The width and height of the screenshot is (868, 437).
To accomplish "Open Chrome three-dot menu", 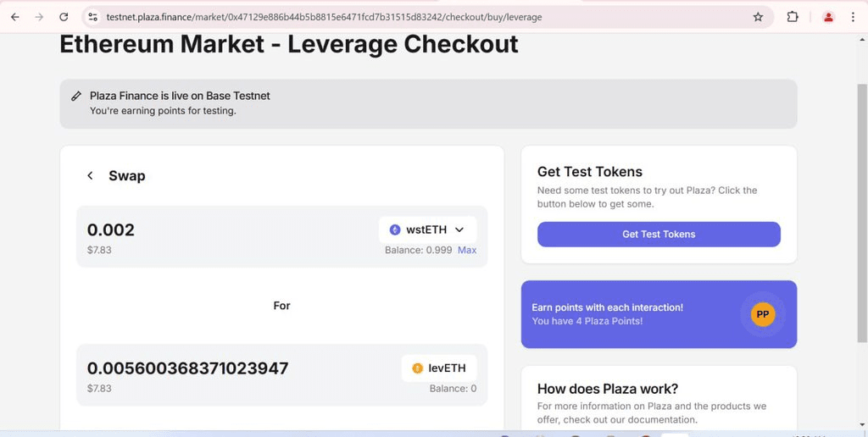I will point(853,17).
